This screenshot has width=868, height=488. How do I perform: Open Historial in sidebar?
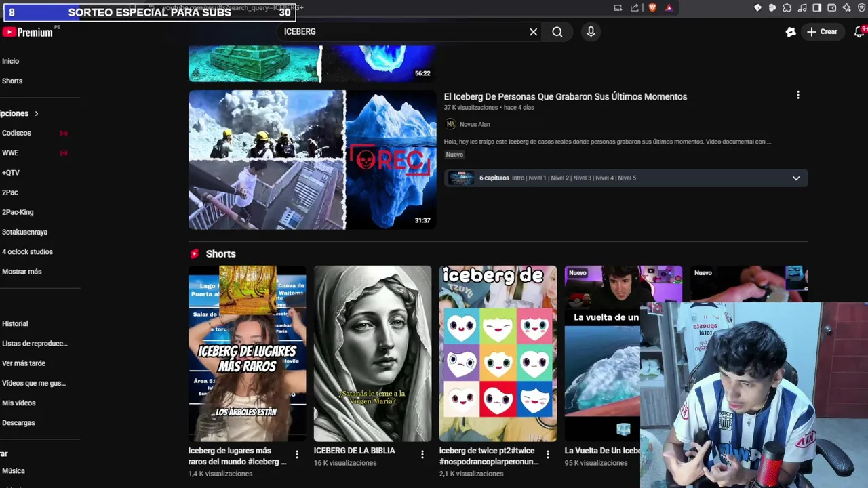pyautogui.click(x=15, y=323)
